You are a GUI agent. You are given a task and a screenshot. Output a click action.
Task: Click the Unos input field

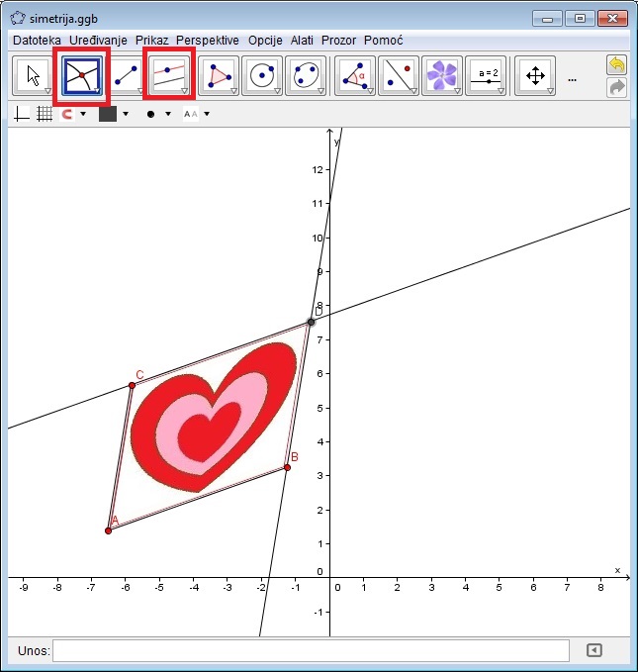click(x=311, y=650)
